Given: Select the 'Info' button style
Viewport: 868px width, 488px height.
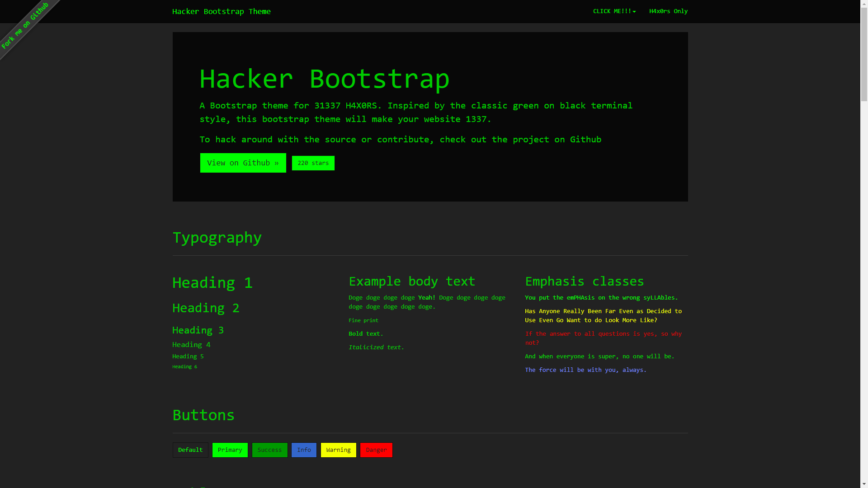Looking at the screenshot, I should tap(303, 450).
